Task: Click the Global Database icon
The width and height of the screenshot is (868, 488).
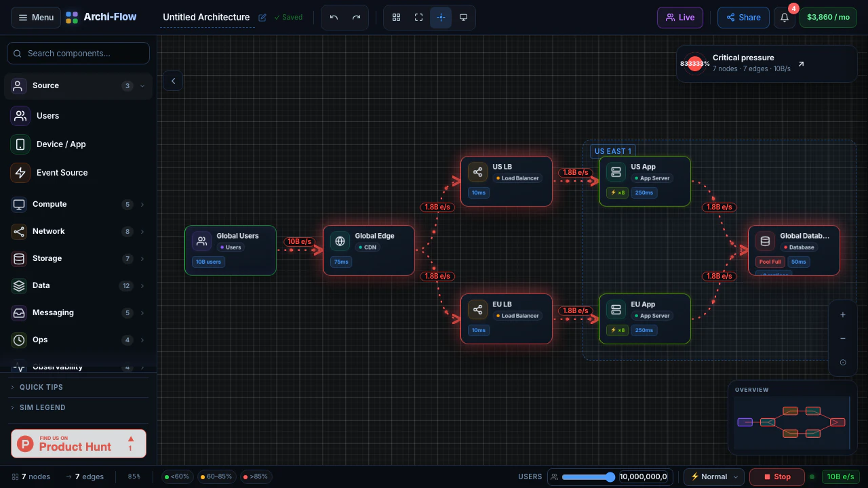Action: point(766,241)
